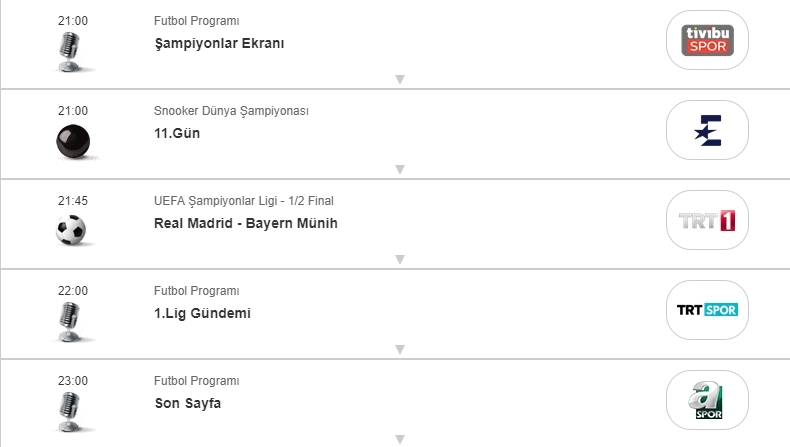Viewport: 790px width, 447px height.
Task: Open the Real Madrid - Bayern Münih match
Action: (x=246, y=223)
